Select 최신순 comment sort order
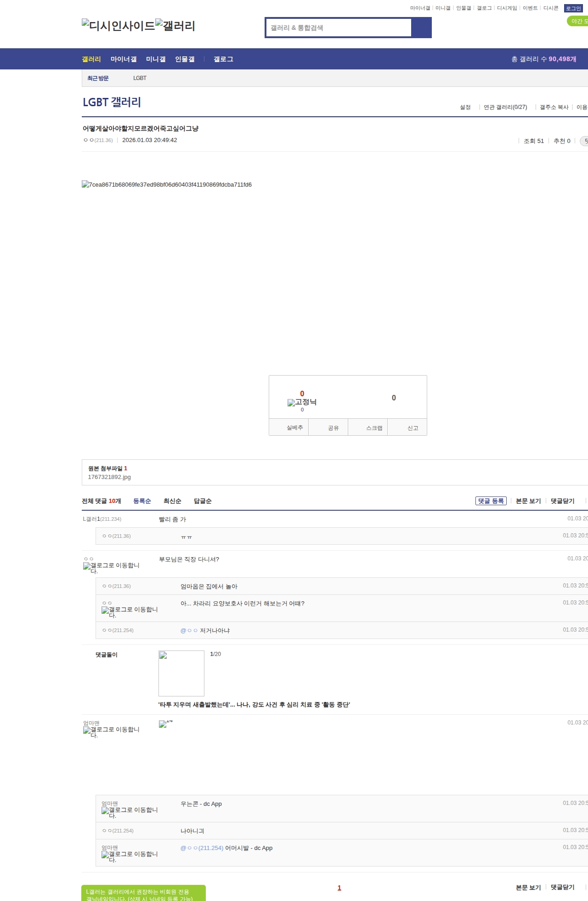The height and width of the screenshot is (901, 588). (x=172, y=501)
